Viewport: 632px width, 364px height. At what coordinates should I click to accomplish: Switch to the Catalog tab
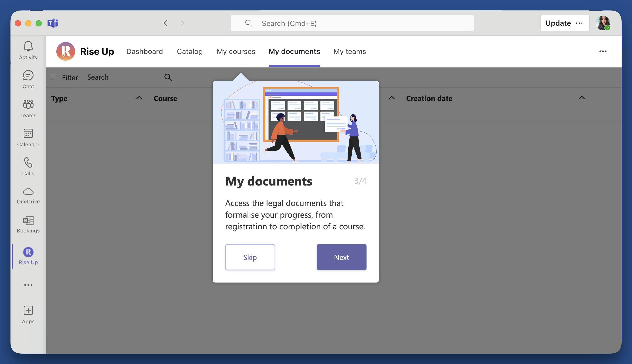[190, 51]
